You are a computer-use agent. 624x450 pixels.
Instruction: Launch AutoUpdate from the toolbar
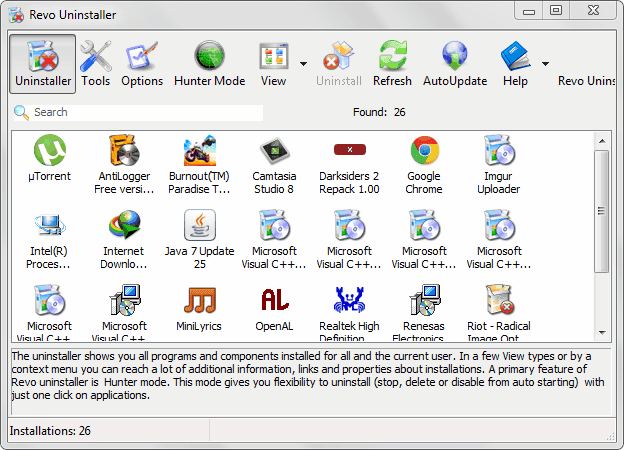coord(455,64)
